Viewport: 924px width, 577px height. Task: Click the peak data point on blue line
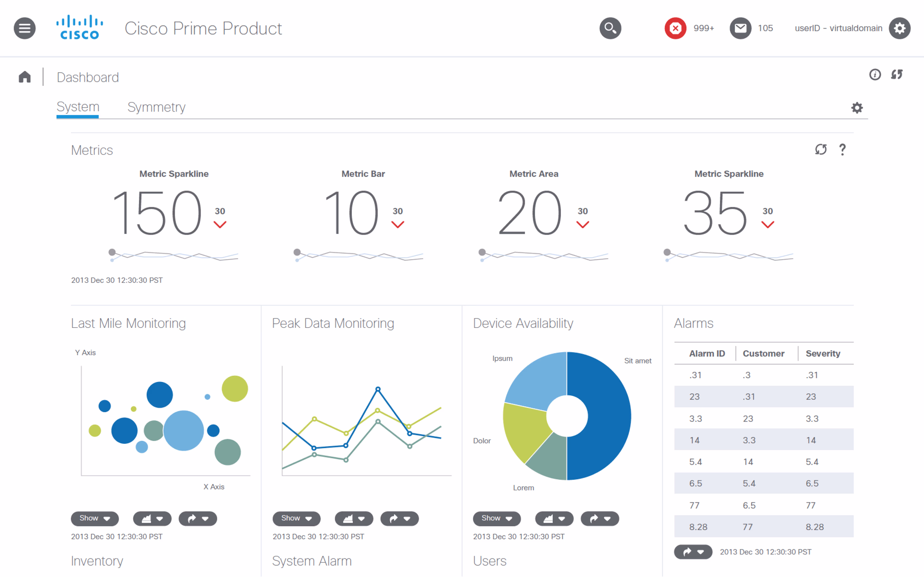click(378, 389)
